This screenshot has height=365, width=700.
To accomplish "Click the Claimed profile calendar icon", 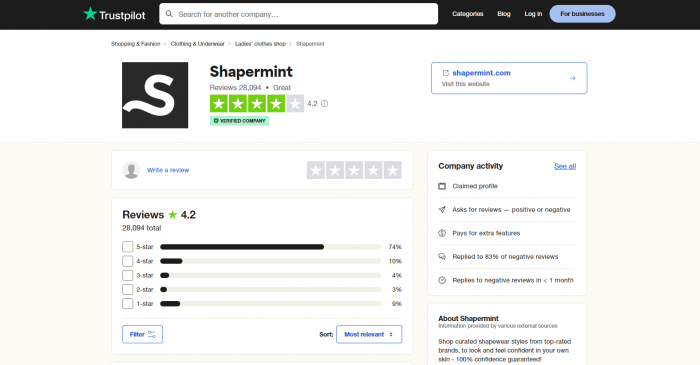I will click(x=442, y=186).
